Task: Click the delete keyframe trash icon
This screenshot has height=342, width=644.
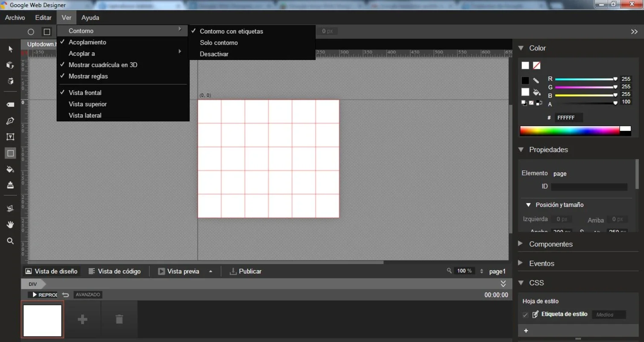Action: [120, 319]
